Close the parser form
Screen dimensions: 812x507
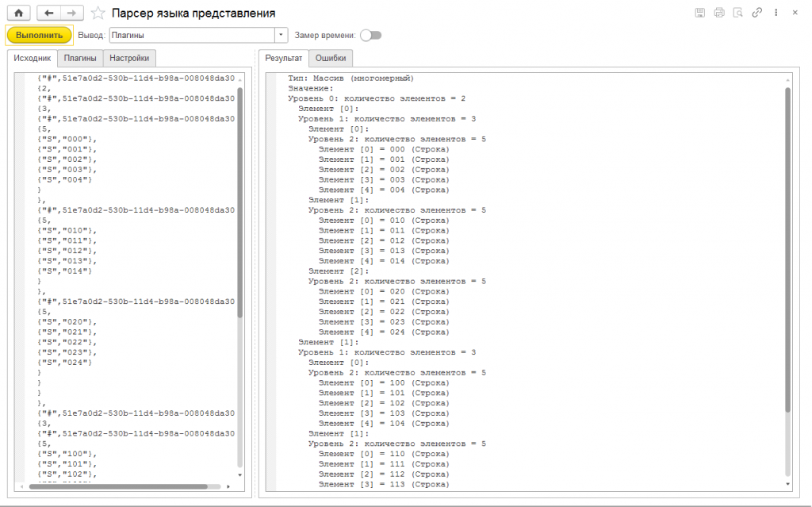coord(795,13)
